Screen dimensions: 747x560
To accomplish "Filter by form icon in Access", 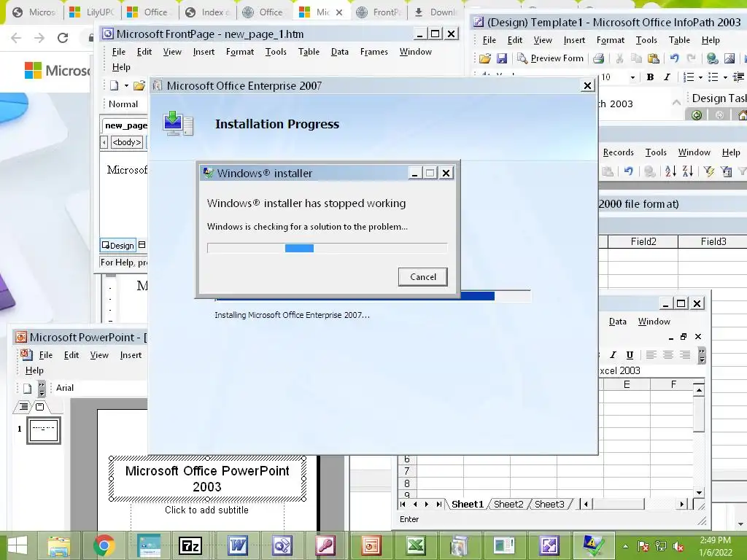I will 726,171.
